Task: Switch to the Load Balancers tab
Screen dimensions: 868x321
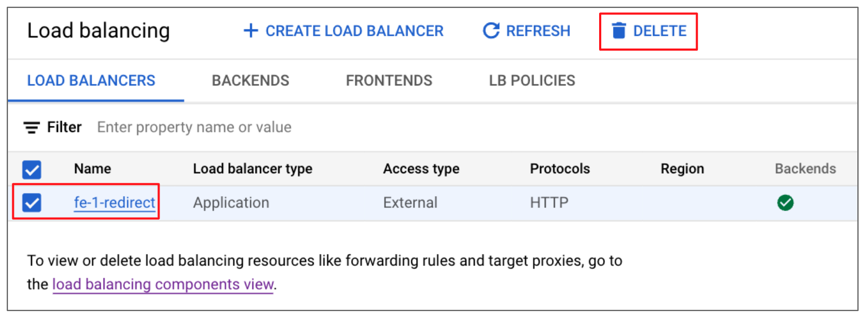Action: pyautogui.click(x=91, y=81)
